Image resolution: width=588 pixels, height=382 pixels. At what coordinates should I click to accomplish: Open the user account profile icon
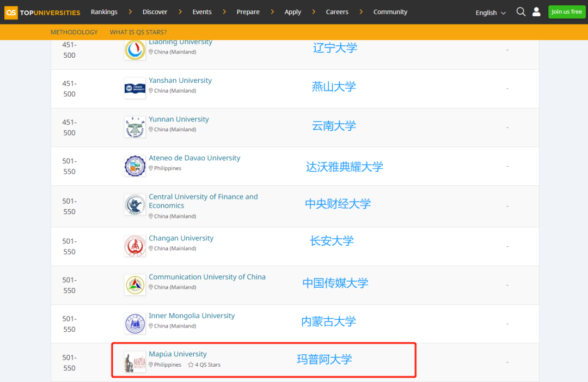coord(536,12)
